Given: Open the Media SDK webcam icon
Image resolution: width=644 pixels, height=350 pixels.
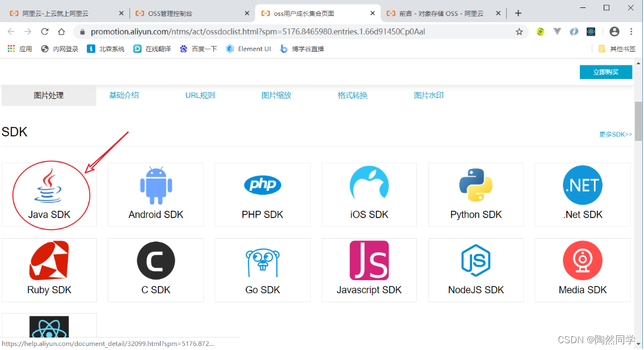Looking at the screenshot, I should coord(582,260).
